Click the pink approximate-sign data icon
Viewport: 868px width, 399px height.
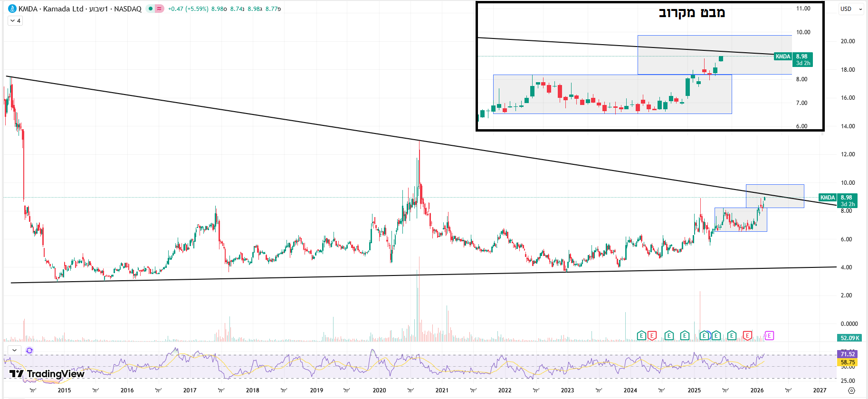pos(159,9)
